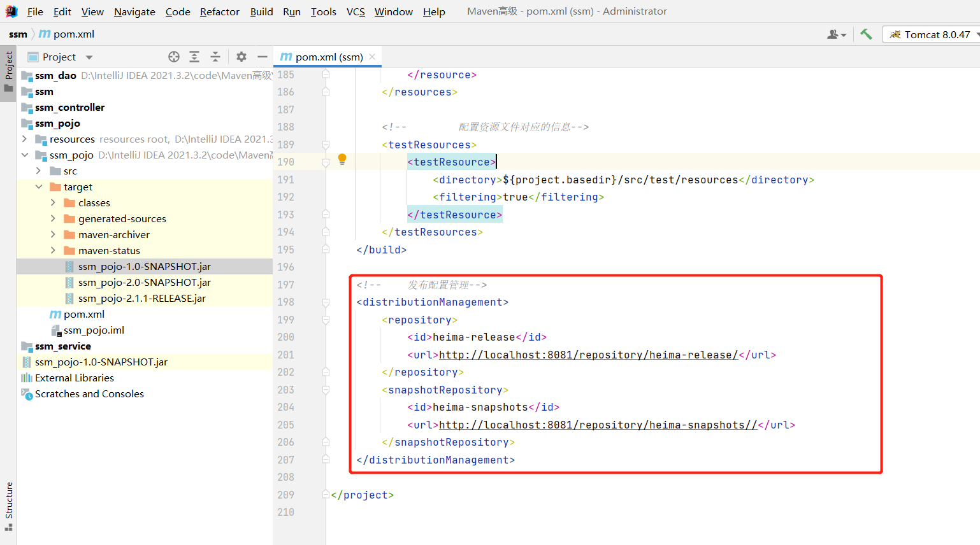Open the Project view mode dropdown

pos(89,57)
